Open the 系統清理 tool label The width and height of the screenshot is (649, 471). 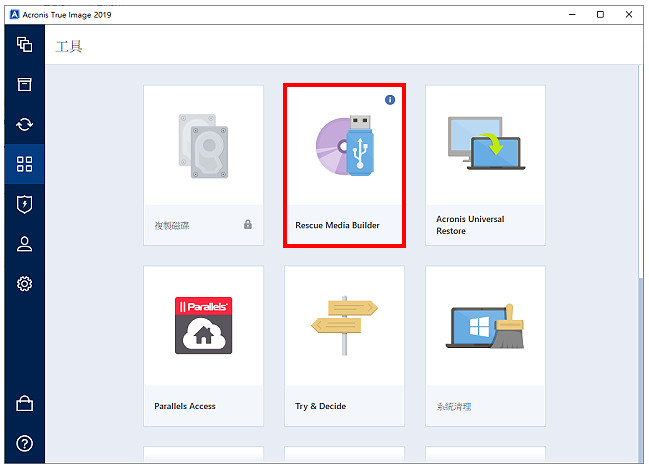click(x=454, y=406)
